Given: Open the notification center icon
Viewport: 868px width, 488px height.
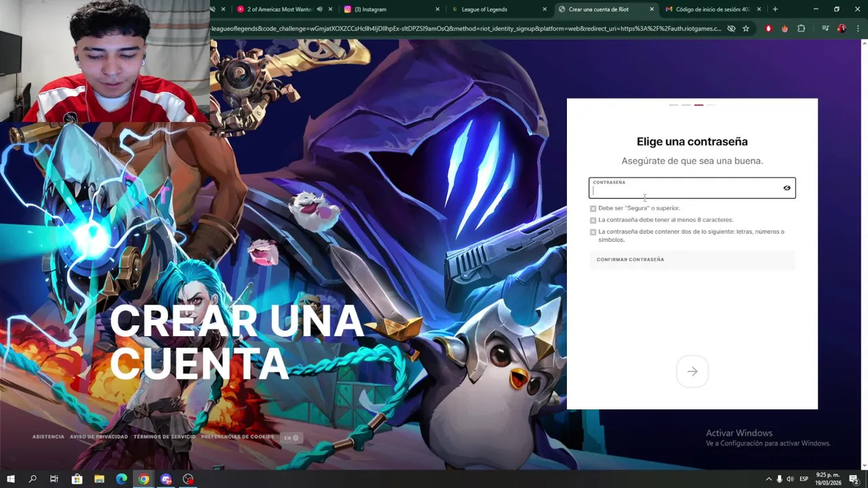Looking at the screenshot, I should [x=854, y=479].
